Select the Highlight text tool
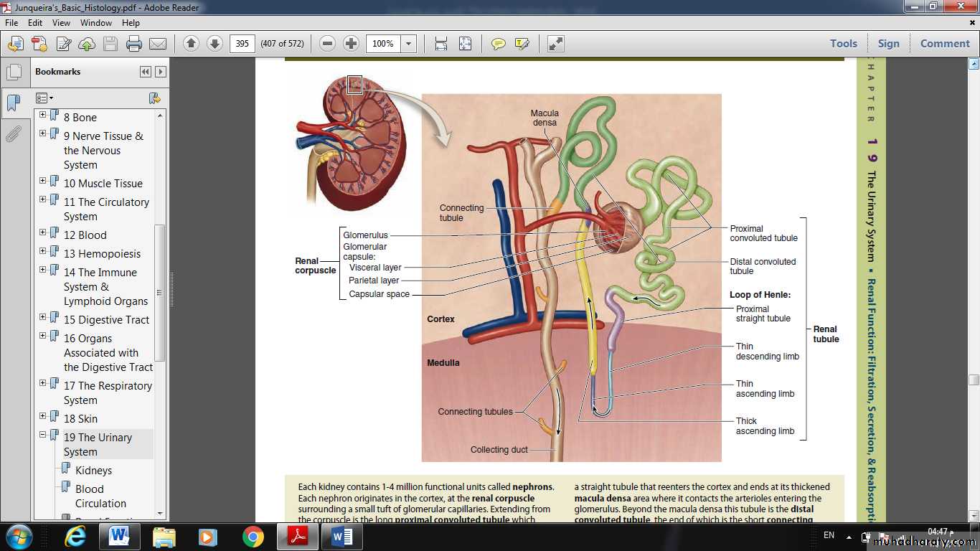The height and width of the screenshot is (551, 980). pyautogui.click(x=522, y=44)
